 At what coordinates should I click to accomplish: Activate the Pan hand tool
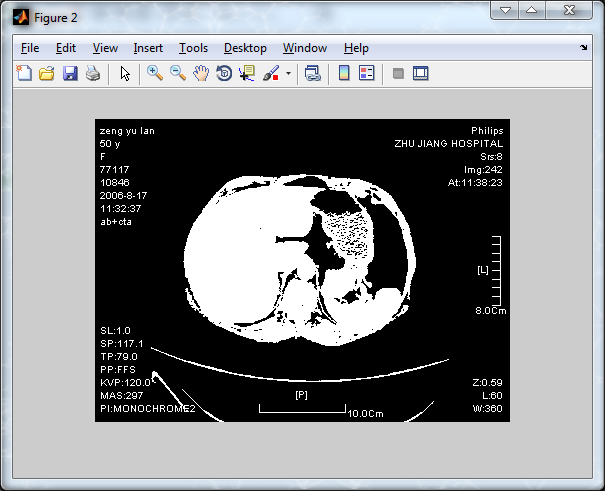point(201,73)
